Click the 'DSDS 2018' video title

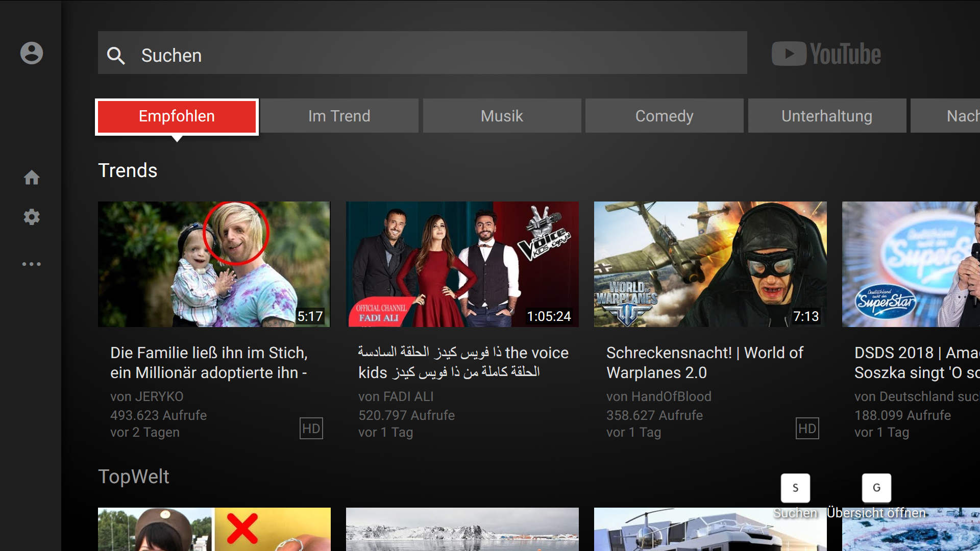pyautogui.click(x=917, y=362)
